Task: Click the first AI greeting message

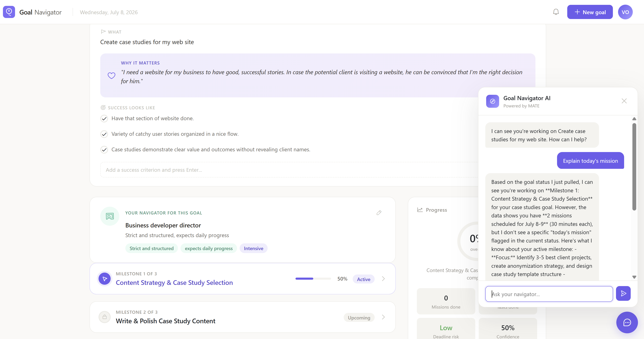Action: click(542, 135)
